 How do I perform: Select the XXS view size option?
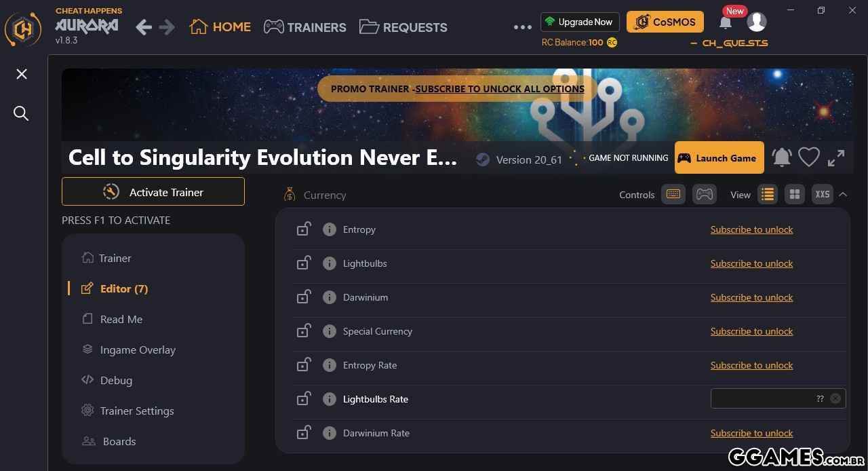pyautogui.click(x=823, y=195)
